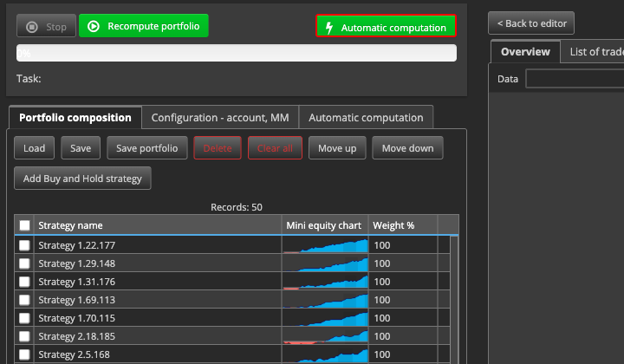Click the Move down button
Viewport: 624px width, 364px height.
[407, 148]
